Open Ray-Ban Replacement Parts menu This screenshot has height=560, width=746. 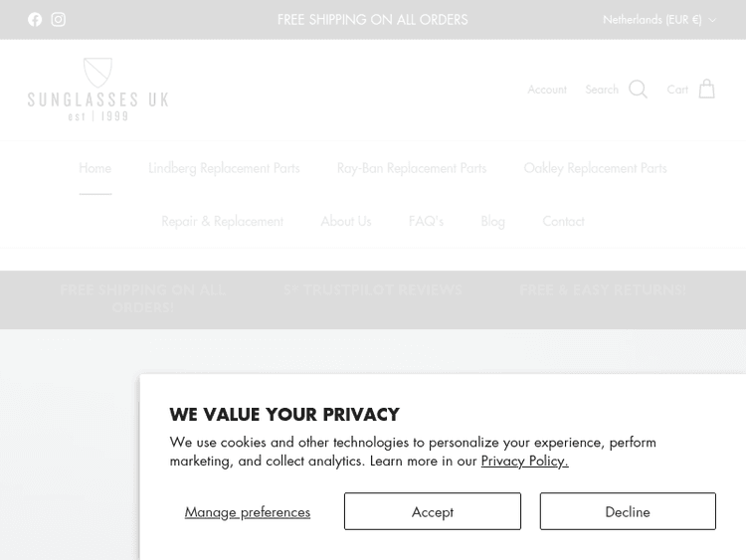411,168
